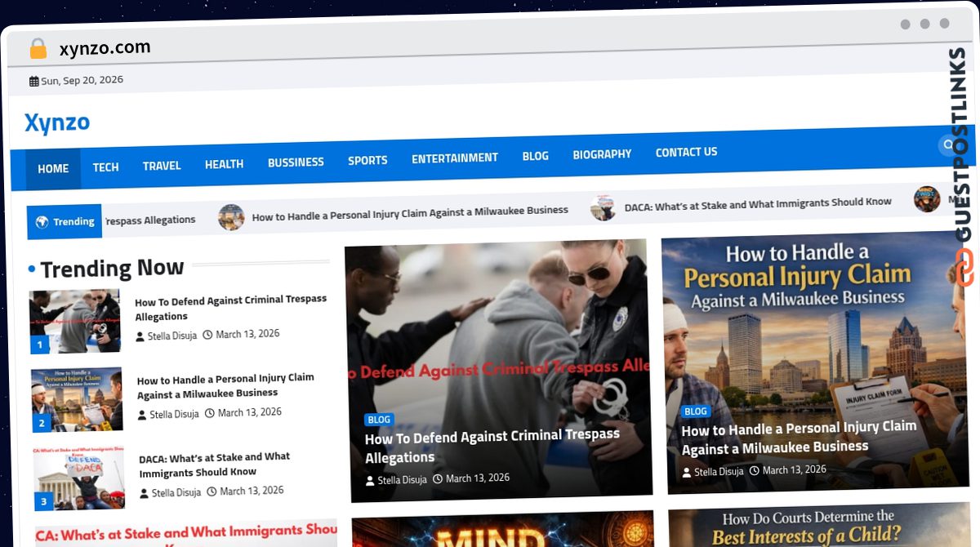Click March 13, 2026 under the Trending Now Criminal Trespass article
This screenshot has width=980, height=547.
click(247, 334)
